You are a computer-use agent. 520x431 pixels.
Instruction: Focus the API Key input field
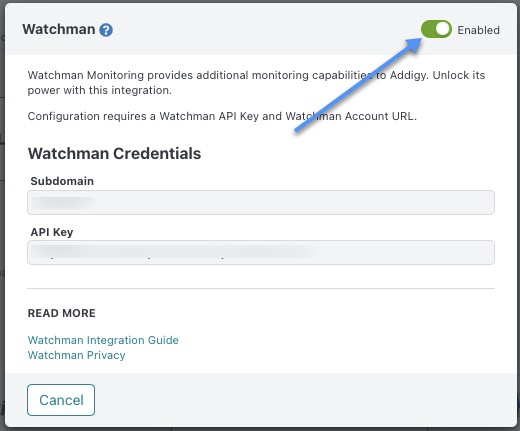point(261,252)
